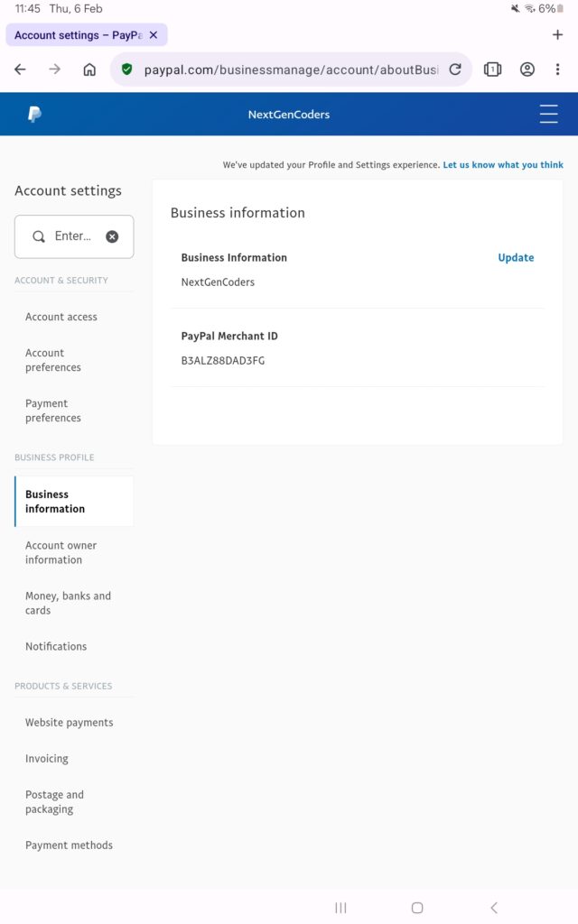The width and height of the screenshot is (578, 924).
Task: Open Account access settings
Action: (61, 317)
